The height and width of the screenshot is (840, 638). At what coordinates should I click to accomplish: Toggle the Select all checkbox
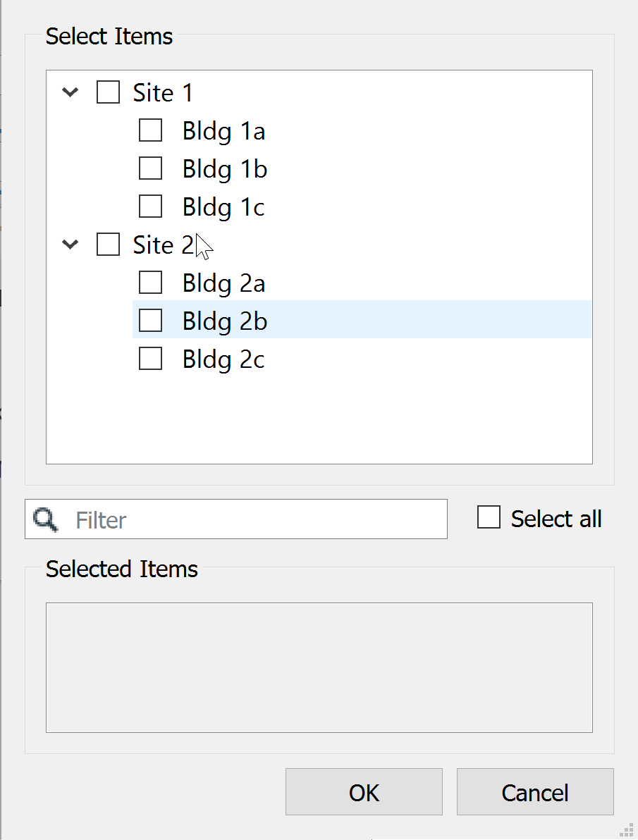tap(489, 517)
